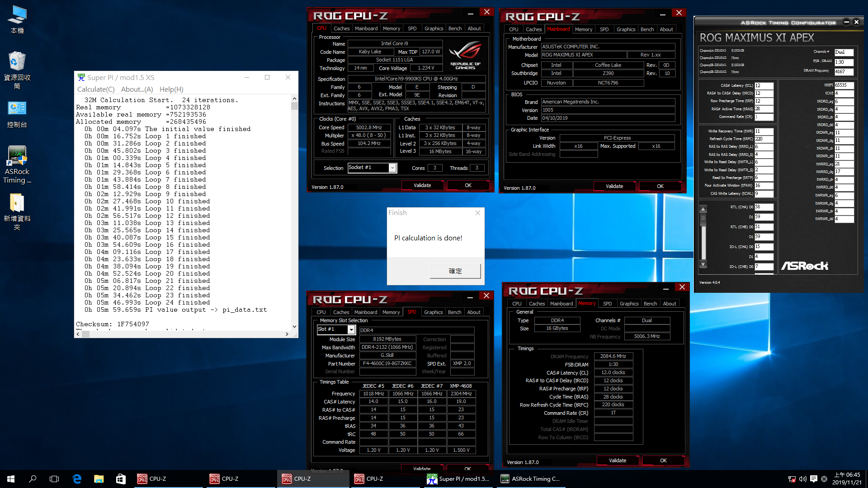868x488 pixels.
Task: Click DRAM Frequency field showing 4167
Action: tap(844, 71)
